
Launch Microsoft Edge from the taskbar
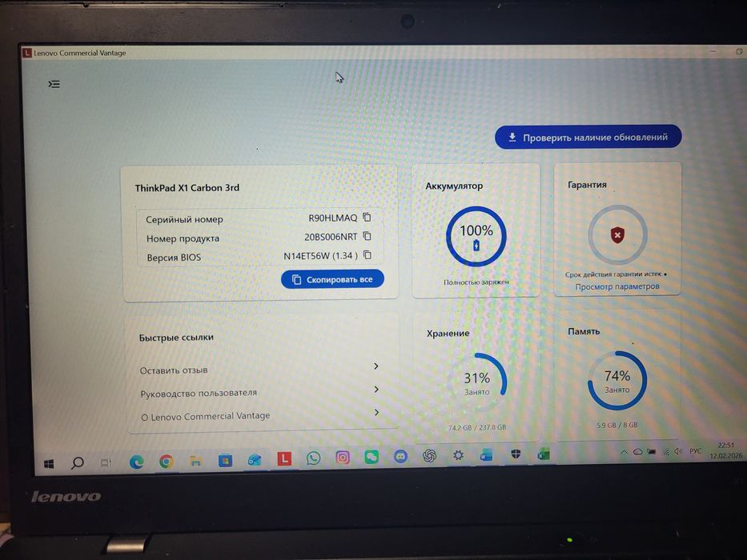[137, 462]
